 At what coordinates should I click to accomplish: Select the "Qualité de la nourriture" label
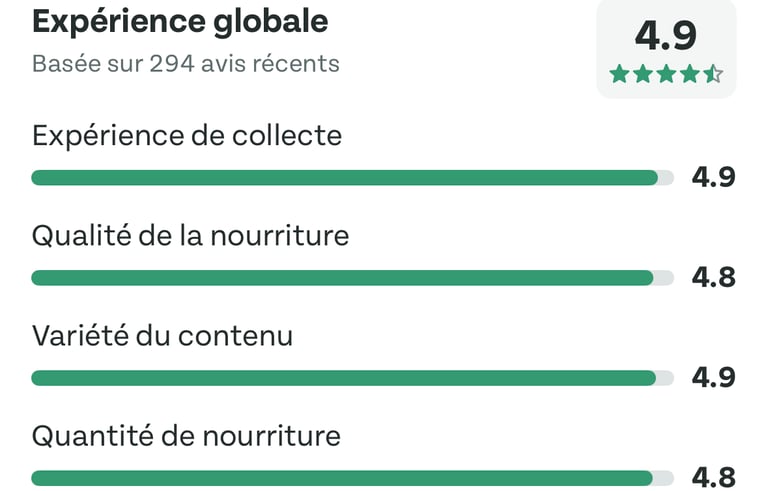(191, 236)
